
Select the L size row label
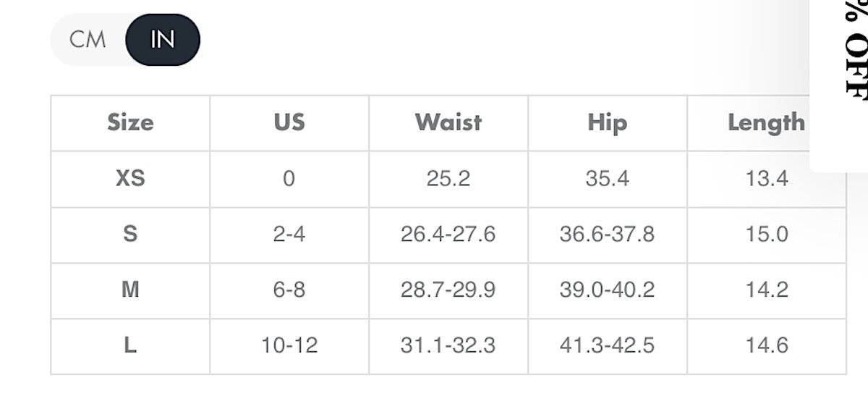[130, 346]
